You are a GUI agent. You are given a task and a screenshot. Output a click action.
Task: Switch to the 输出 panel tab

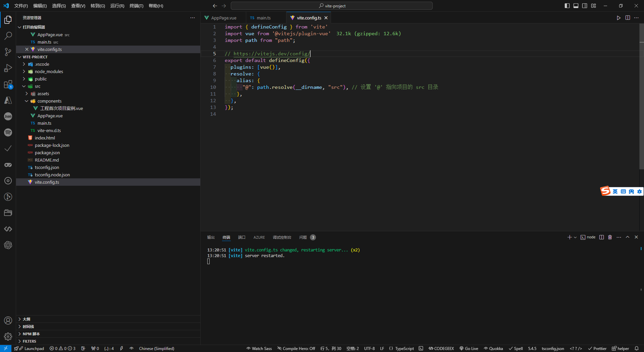[211, 237]
